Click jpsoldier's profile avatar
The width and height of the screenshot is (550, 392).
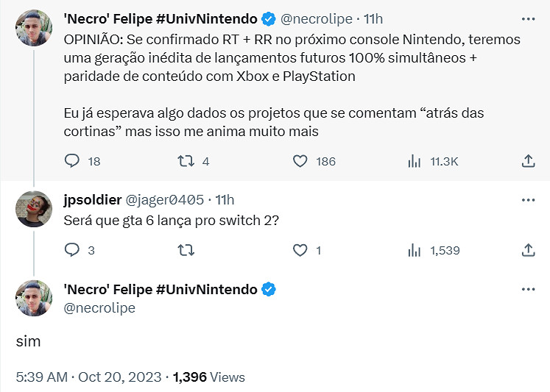click(x=34, y=209)
